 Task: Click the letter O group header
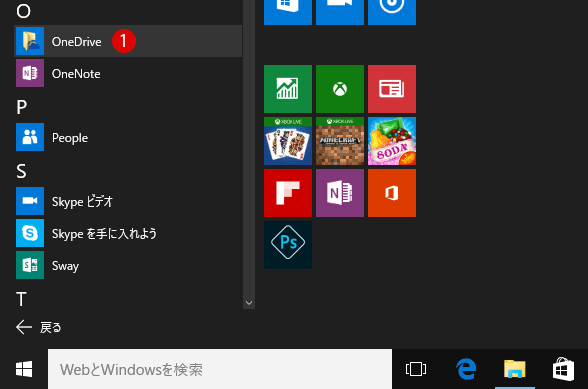coord(23,11)
